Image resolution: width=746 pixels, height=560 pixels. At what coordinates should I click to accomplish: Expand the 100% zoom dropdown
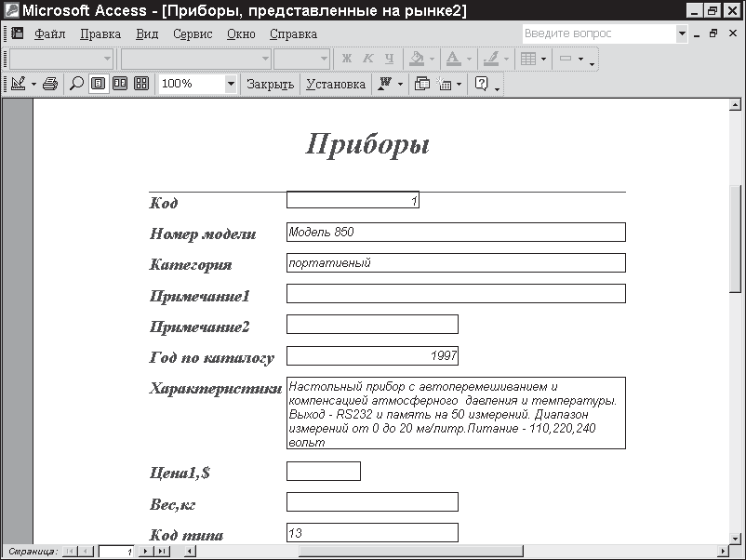(x=231, y=84)
